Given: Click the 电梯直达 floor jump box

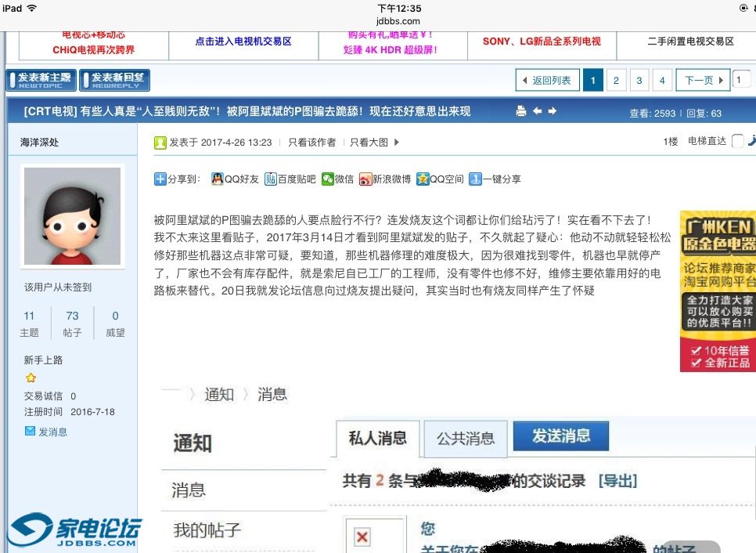Looking at the screenshot, I should (x=737, y=142).
